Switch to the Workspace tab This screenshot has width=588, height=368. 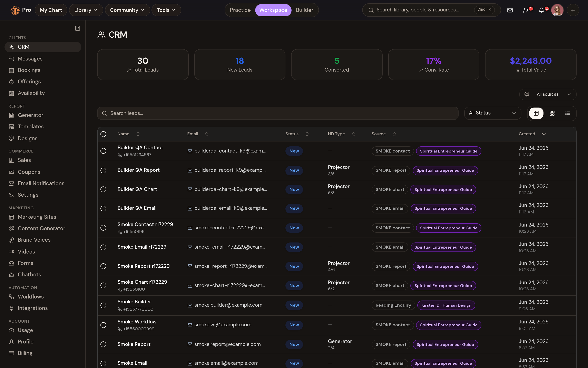click(x=273, y=10)
